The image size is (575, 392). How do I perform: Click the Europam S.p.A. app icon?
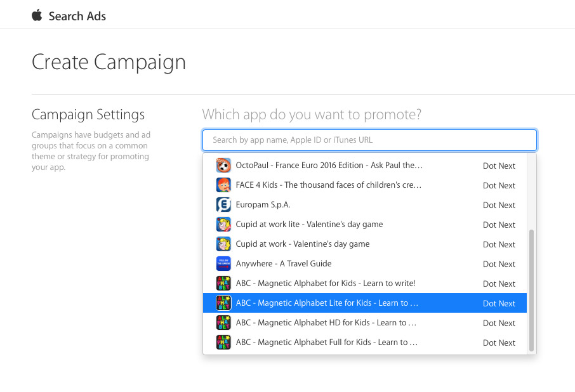223,204
